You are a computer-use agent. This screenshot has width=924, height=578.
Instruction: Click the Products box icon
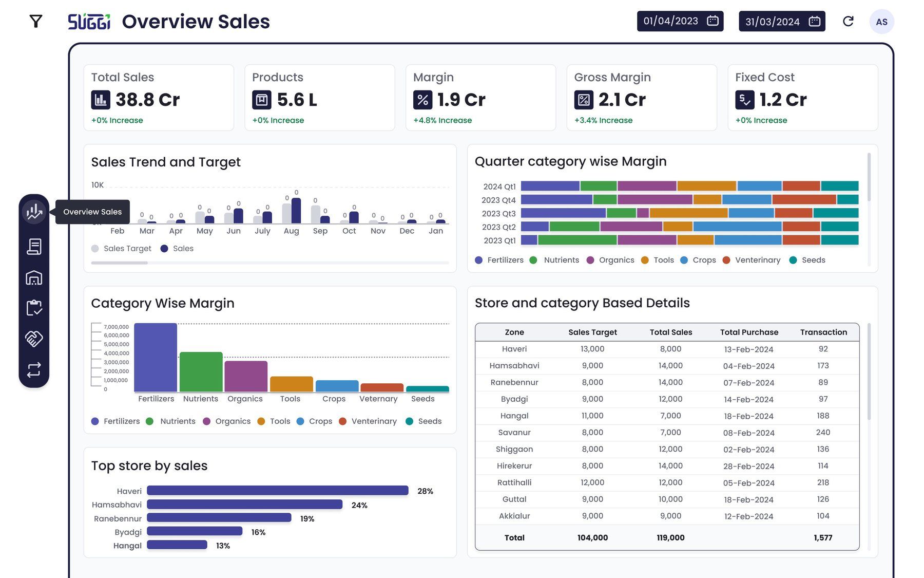coord(262,100)
